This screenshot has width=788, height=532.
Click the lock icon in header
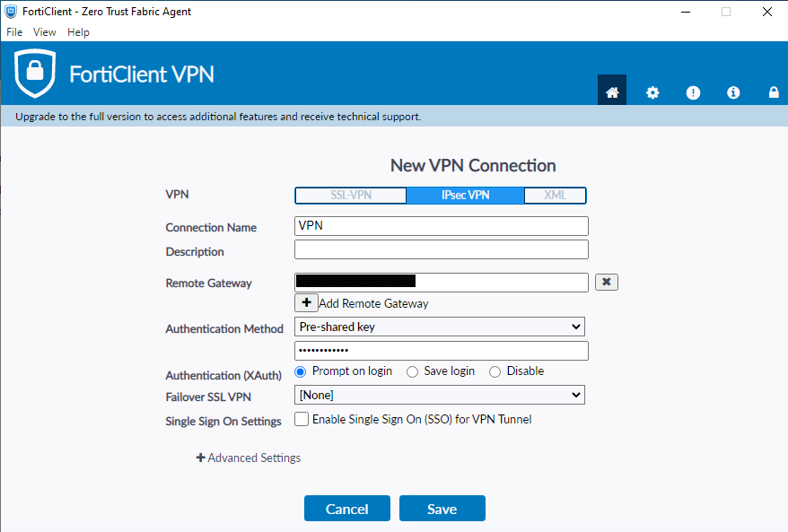click(x=774, y=92)
